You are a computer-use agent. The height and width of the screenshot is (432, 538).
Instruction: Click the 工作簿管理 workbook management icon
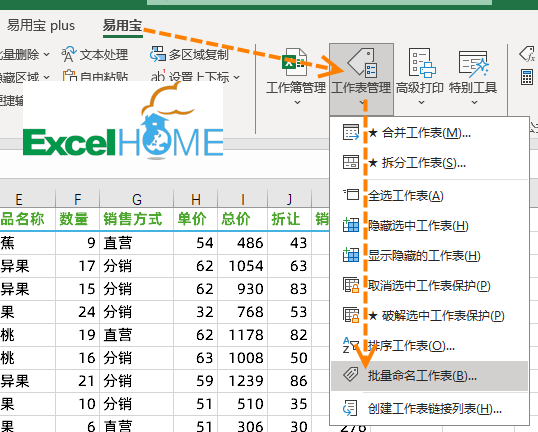coord(295,62)
